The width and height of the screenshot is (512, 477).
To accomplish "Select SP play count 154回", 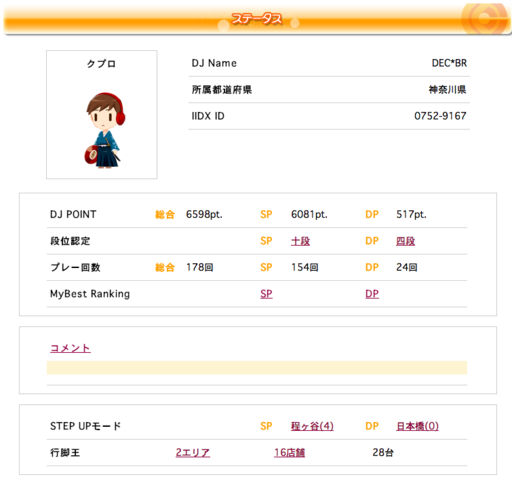I will click(305, 267).
